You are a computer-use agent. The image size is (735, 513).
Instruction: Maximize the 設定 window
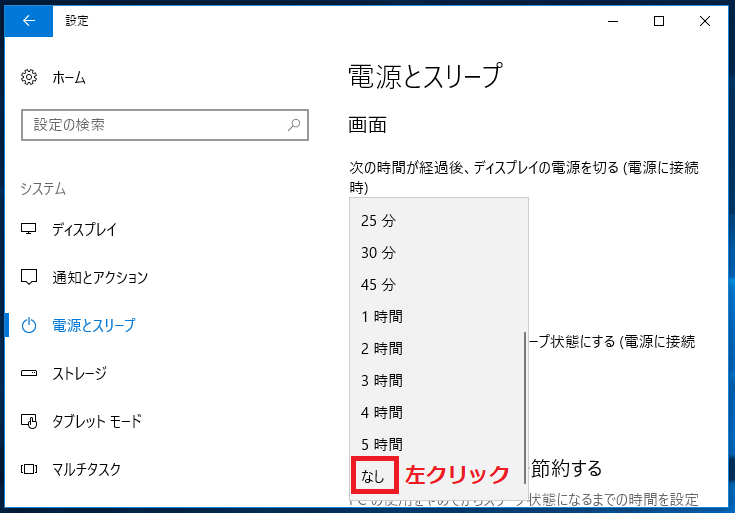[x=659, y=21]
